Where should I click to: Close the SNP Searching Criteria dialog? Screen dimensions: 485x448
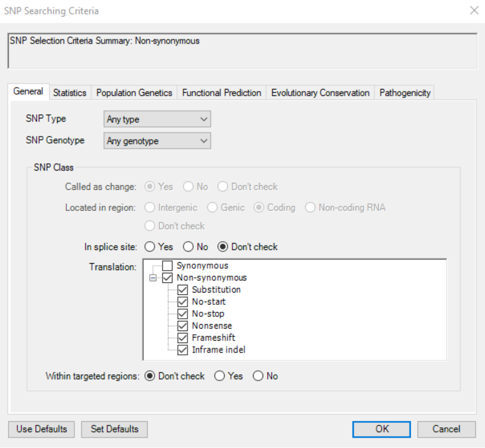coord(474,11)
